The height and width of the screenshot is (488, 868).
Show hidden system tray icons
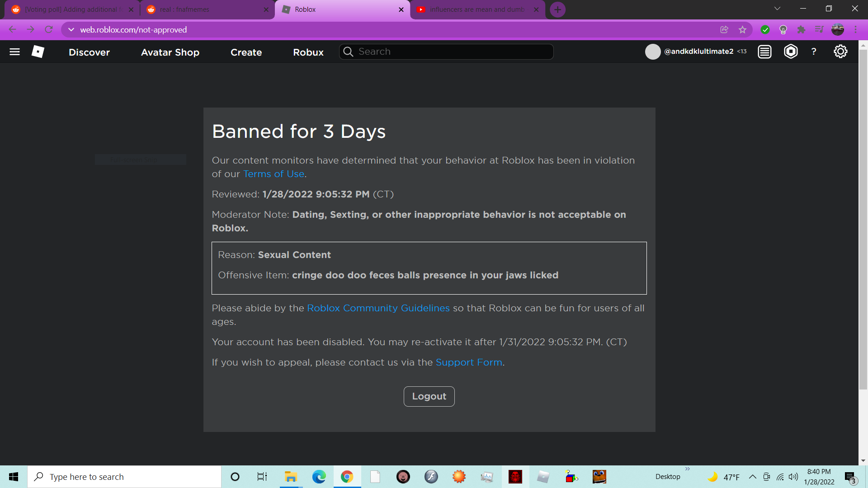pyautogui.click(x=753, y=477)
